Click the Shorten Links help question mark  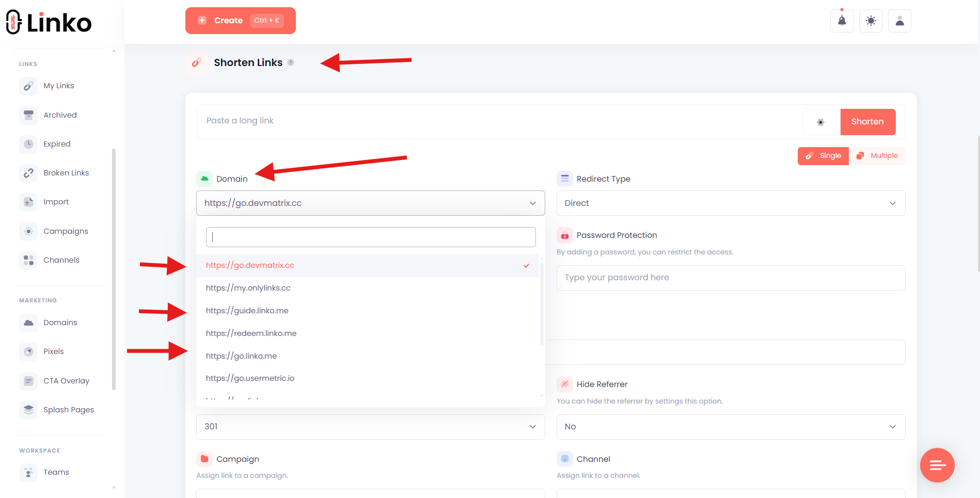(291, 62)
